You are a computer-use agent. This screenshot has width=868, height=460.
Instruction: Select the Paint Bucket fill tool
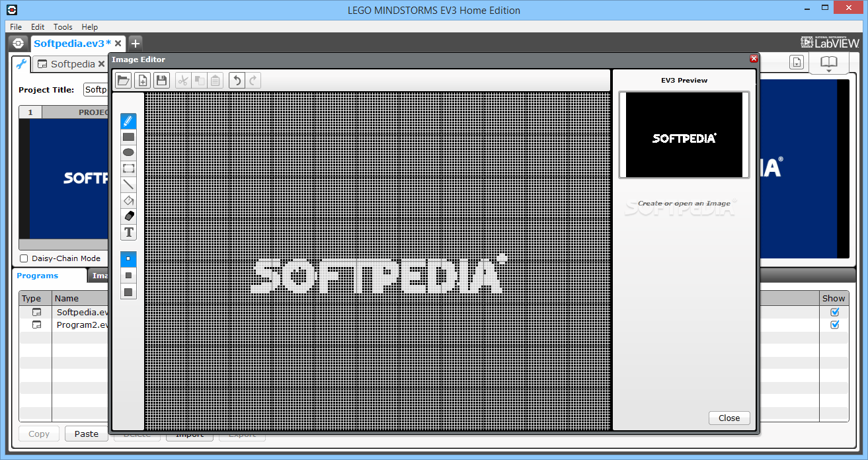coord(128,200)
